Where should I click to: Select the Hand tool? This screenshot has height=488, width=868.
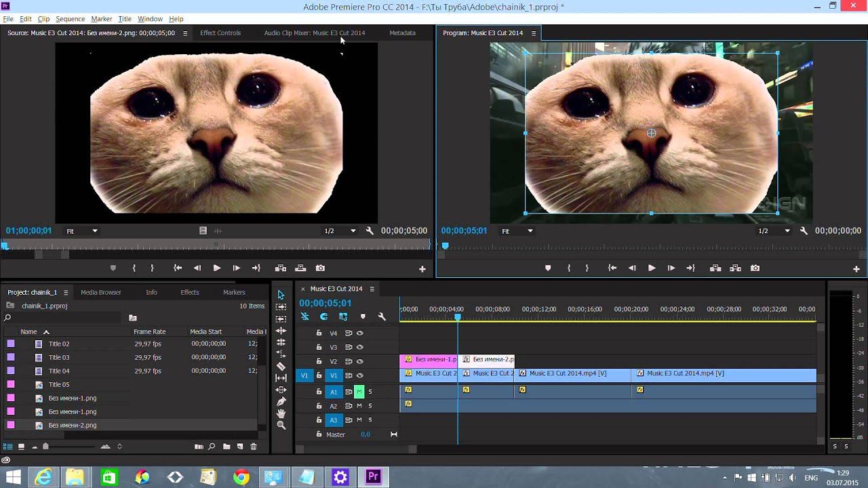pyautogui.click(x=281, y=413)
